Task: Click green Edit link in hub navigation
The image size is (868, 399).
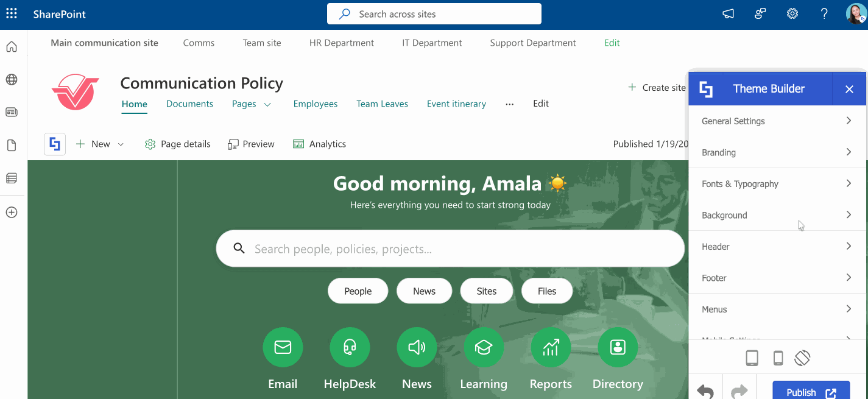Action: (612, 43)
